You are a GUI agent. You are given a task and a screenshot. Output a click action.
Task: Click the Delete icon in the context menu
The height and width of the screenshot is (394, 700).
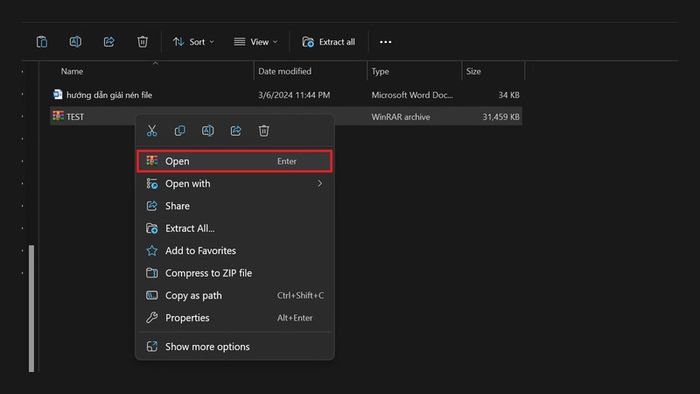[x=264, y=131]
